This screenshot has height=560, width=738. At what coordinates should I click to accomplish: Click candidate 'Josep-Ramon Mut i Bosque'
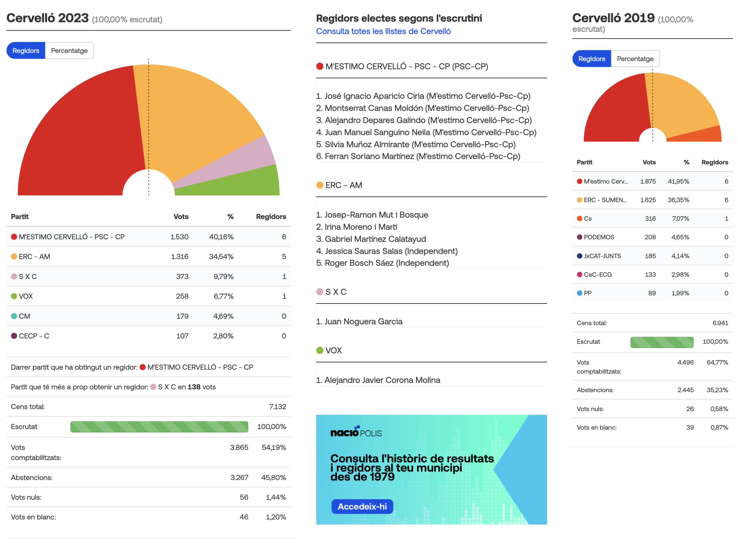(x=372, y=215)
